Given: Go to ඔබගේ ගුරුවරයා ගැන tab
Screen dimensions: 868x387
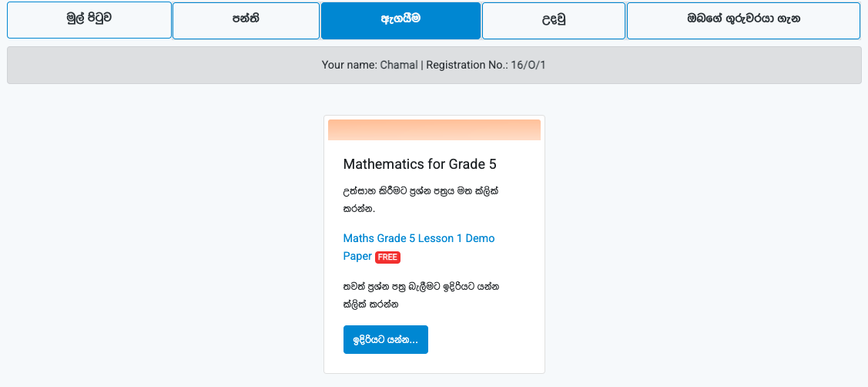Looking at the screenshot, I should pyautogui.click(x=743, y=21).
